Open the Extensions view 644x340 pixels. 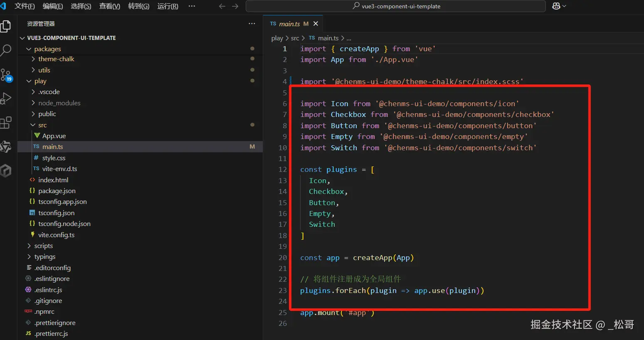coord(6,123)
